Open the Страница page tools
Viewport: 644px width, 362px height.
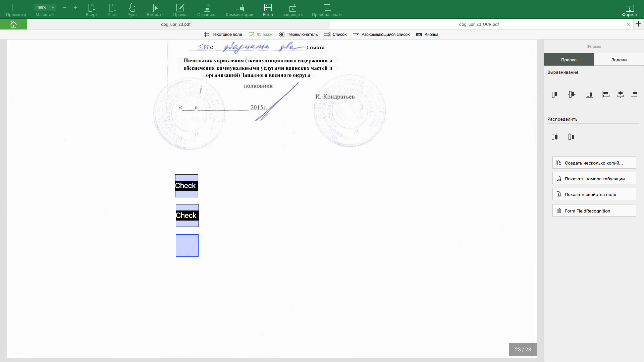tap(207, 10)
